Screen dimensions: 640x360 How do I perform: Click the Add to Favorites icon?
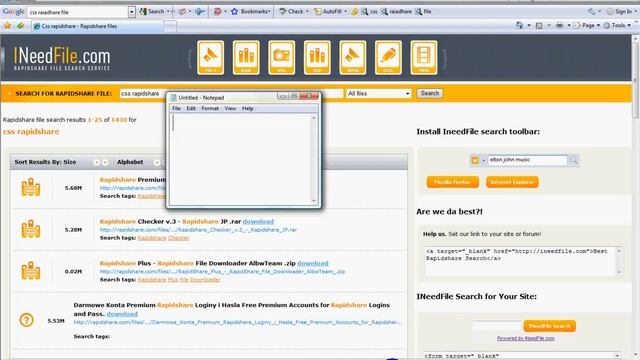[20, 26]
